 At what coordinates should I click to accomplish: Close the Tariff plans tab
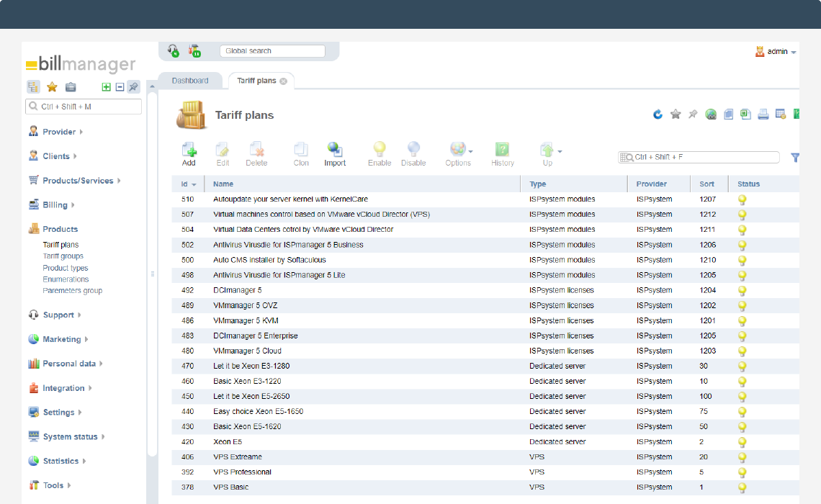[x=283, y=81]
